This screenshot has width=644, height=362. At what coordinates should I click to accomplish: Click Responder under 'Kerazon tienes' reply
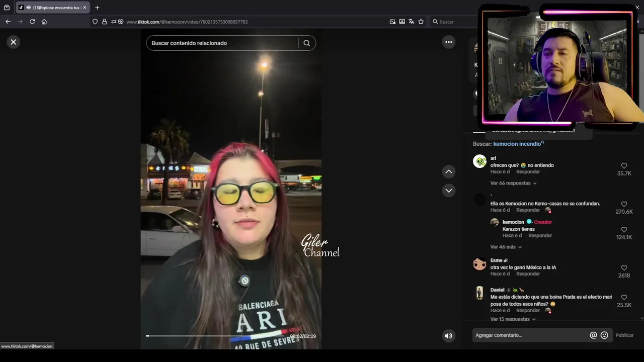[540, 236]
